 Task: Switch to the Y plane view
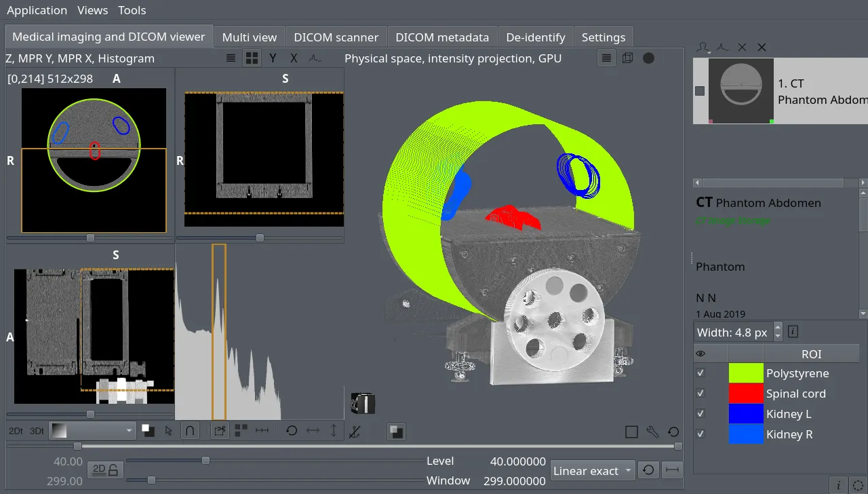tap(273, 58)
